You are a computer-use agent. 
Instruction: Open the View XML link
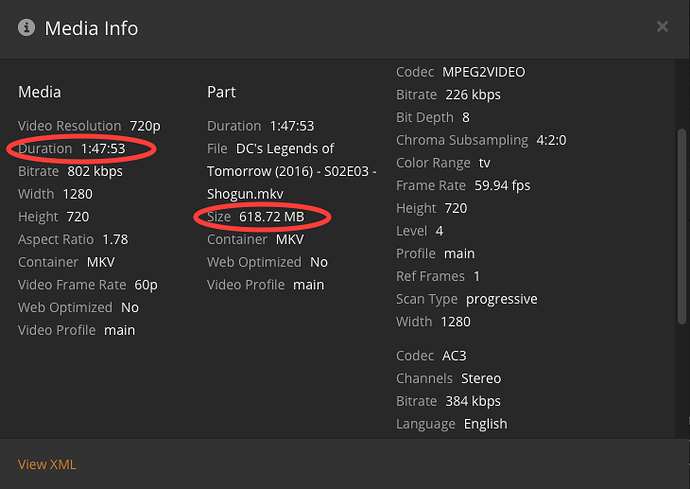[x=47, y=464]
